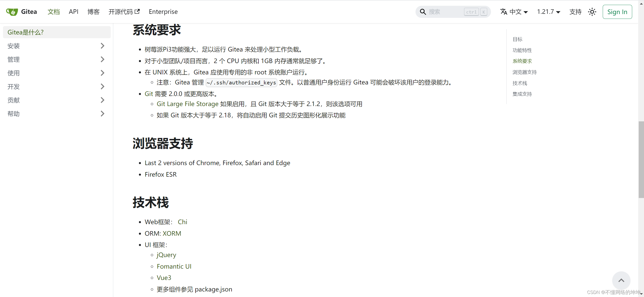Click the Gitea brand title
644x297 pixels.
pyautogui.click(x=29, y=12)
